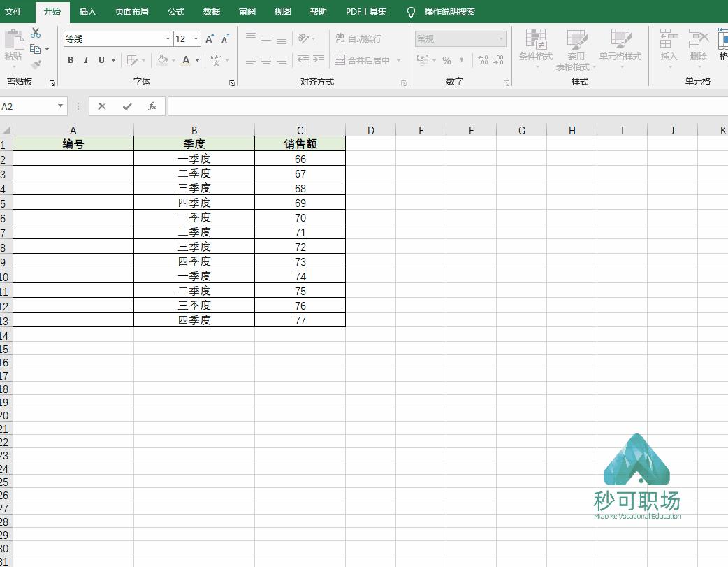The width and height of the screenshot is (728, 567).
Task: Click the Percent Style (%) icon
Action: pos(446,61)
